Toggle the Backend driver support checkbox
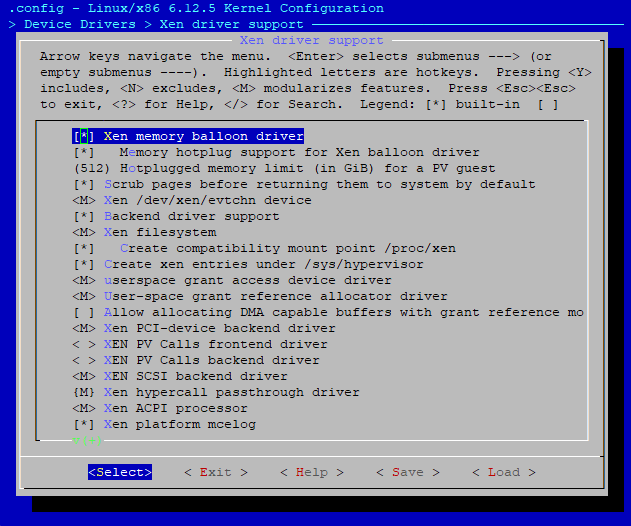The width and height of the screenshot is (631, 526). [84, 217]
